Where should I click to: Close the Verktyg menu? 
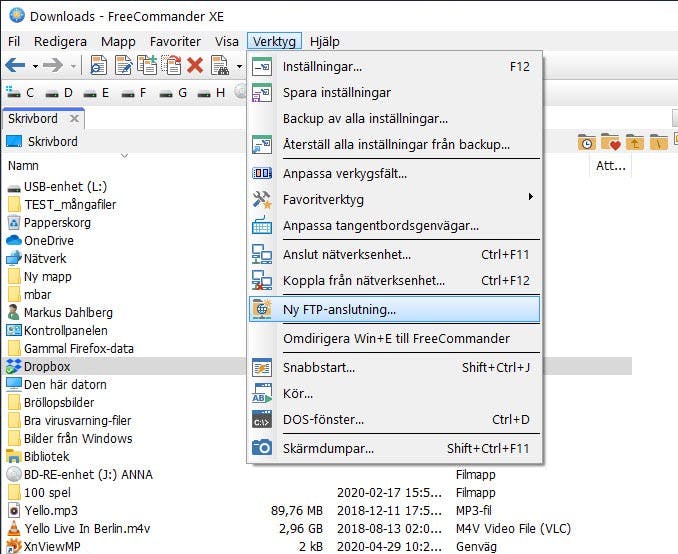pos(274,42)
